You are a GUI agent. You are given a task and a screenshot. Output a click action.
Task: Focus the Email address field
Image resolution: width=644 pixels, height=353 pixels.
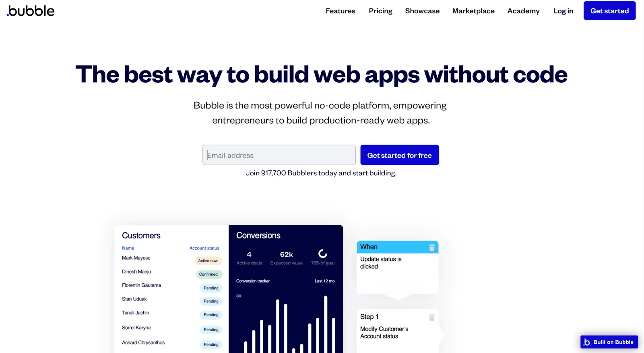(279, 155)
